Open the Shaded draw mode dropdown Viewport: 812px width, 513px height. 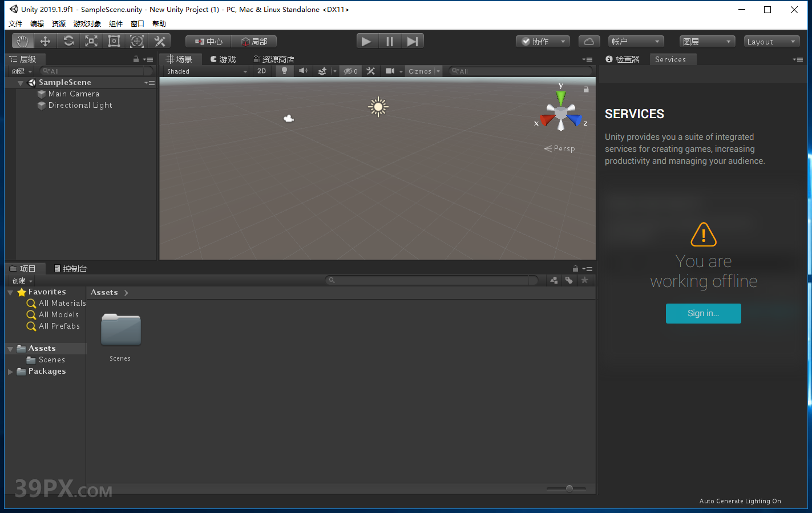coord(207,71)
